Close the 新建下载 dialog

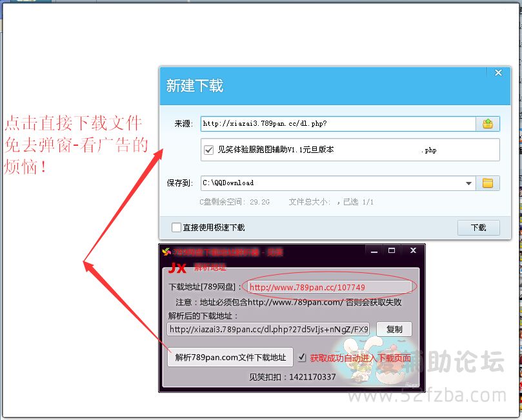tap(498, 72)
